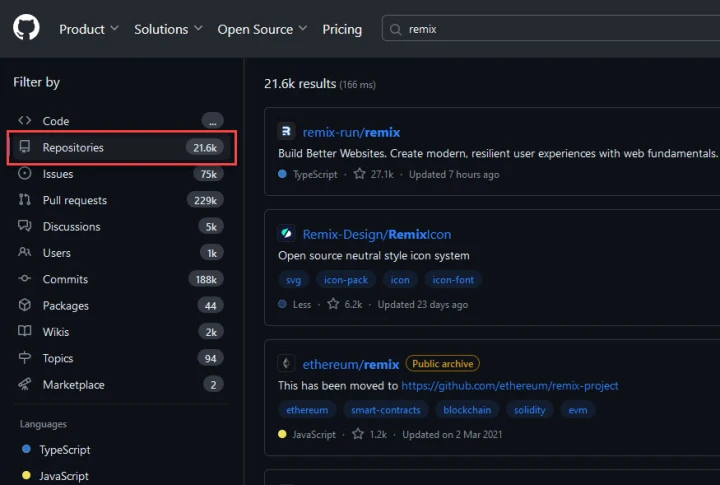720x485 pixels.
Task: Open the Pricing page
Action: click(x=342, y=29)
